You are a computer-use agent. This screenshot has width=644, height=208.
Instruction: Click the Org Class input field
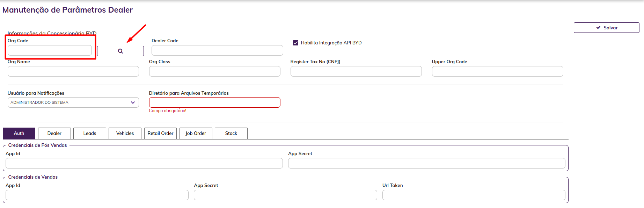click(214, 71)
